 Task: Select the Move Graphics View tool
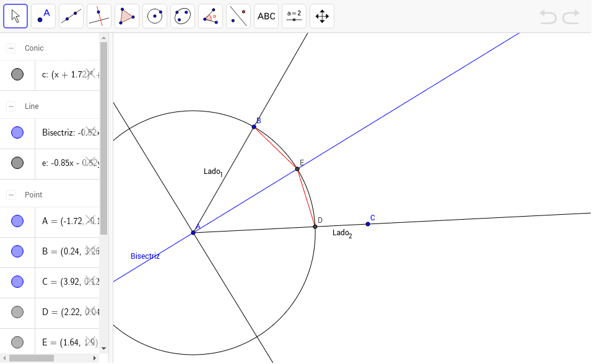click(322, 16)
